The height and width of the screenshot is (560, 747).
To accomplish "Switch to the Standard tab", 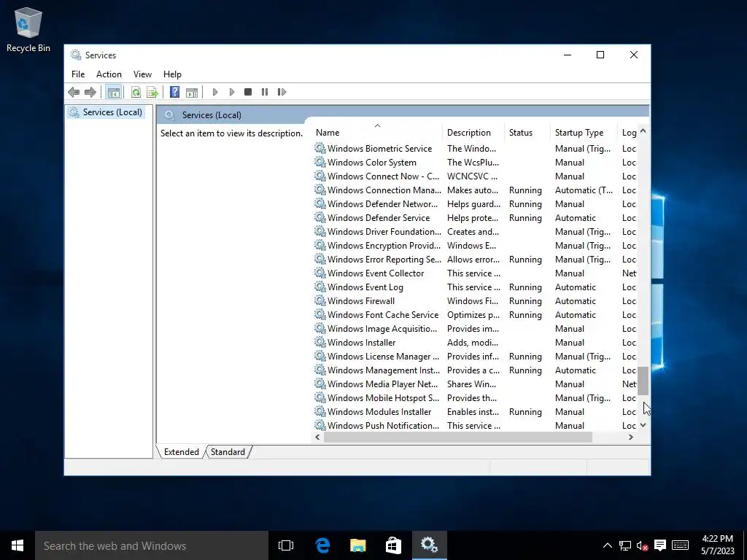I will [228, 452].
